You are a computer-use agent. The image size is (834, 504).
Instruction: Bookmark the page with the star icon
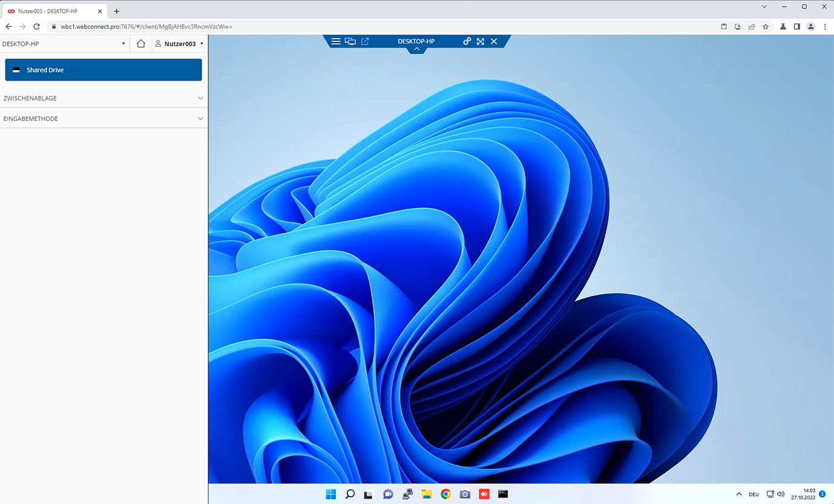(x=767, y=27)
